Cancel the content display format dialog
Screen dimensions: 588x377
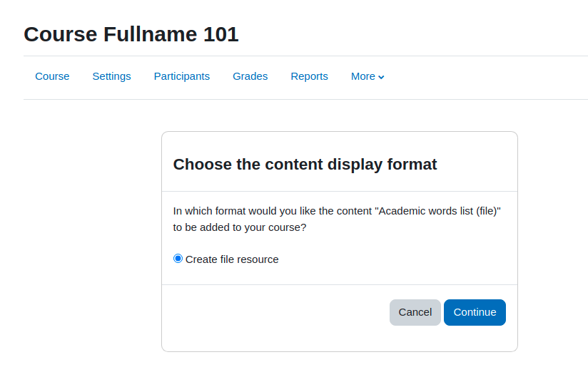(415, 312)
